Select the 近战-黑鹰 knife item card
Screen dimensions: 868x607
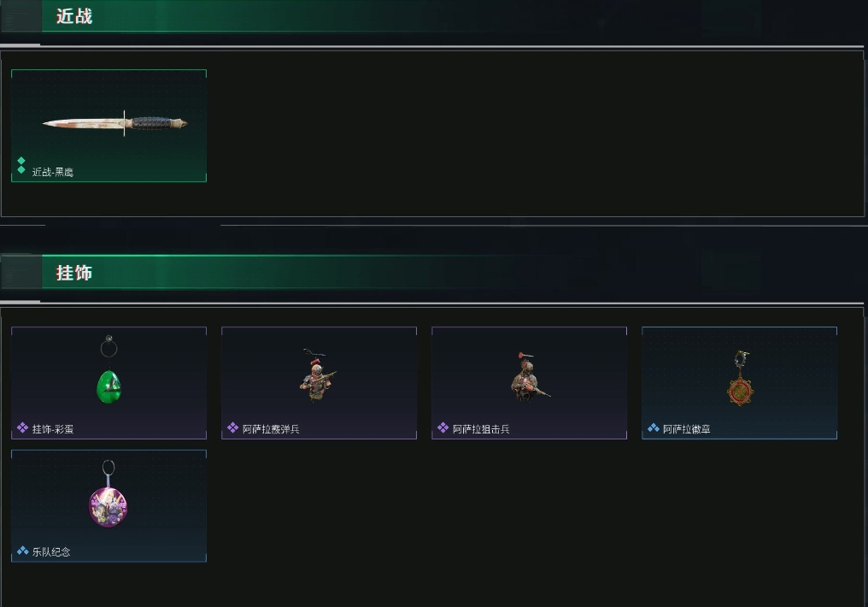(x=109, y=126)
